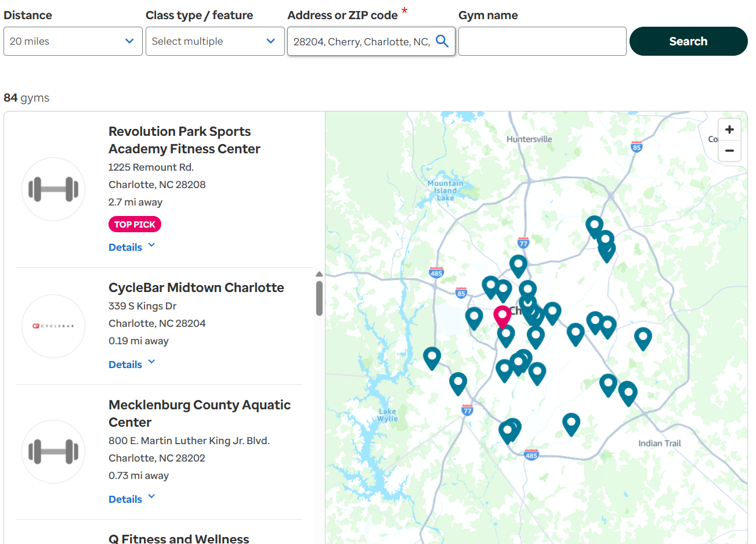This screenshot has height=544, width=756.
Task: Open the Class type / feature dropdown
Action: 214,41
